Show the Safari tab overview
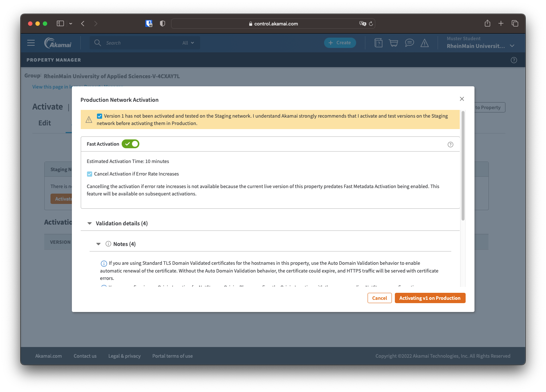 515,24
